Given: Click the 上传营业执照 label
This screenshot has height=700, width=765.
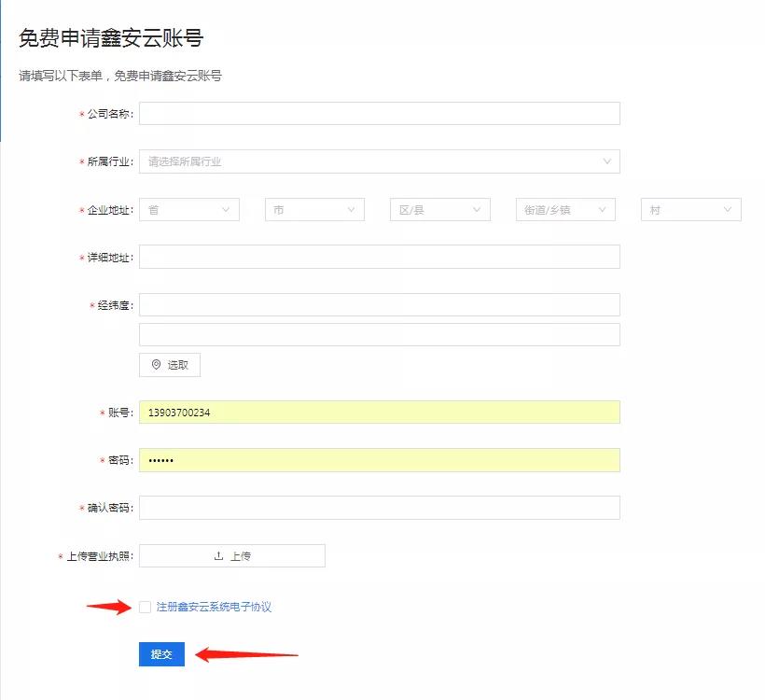Looking at the screenshot, I should tap(99, 556).
